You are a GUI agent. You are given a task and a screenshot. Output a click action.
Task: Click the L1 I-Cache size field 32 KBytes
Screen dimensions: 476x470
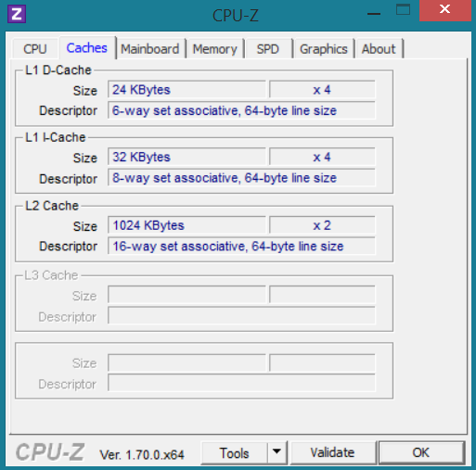tap(187, 157)
